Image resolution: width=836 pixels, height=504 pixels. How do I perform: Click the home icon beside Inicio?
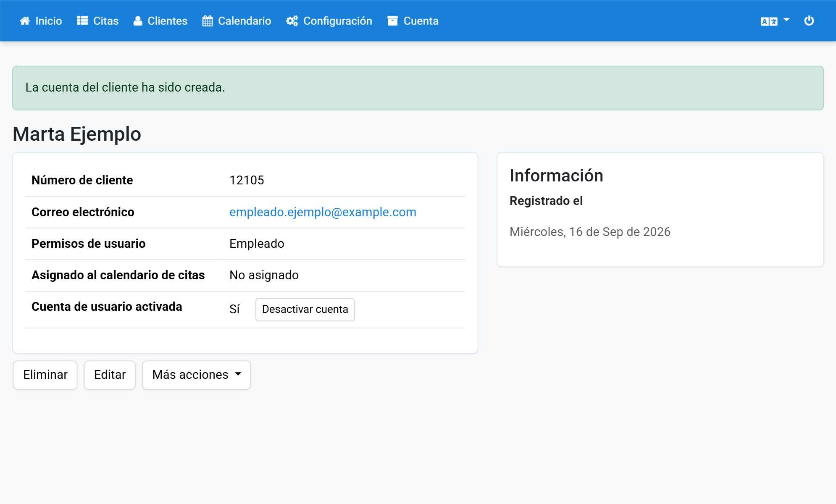(25, 21)
